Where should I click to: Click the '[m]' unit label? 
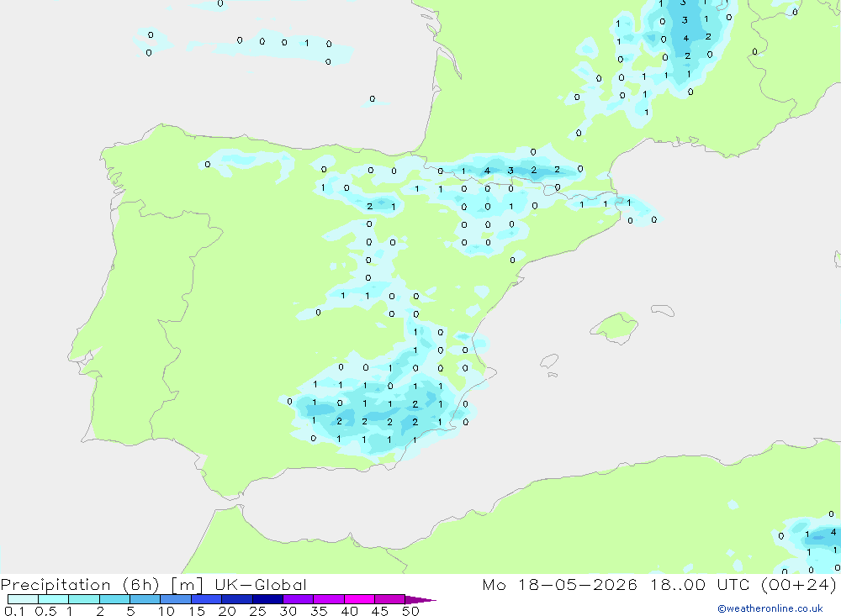(188, 585)
